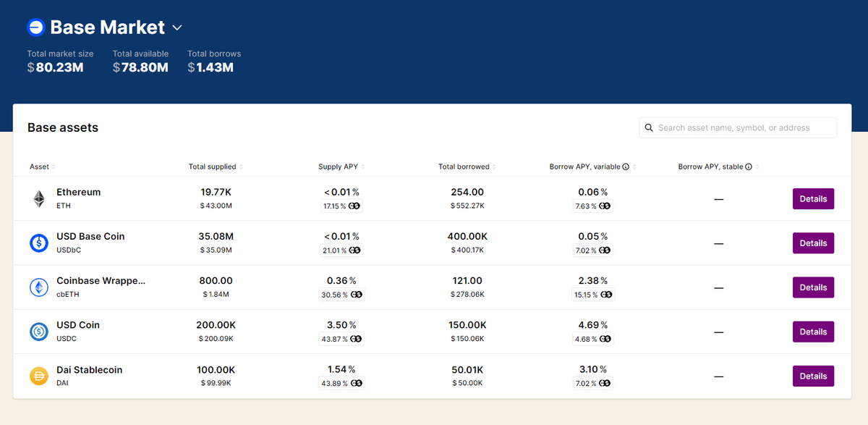Viewport: 868px width, 425px height.
Task: Click cbETH total borrowed 121.00
Action: pos(467,281)
